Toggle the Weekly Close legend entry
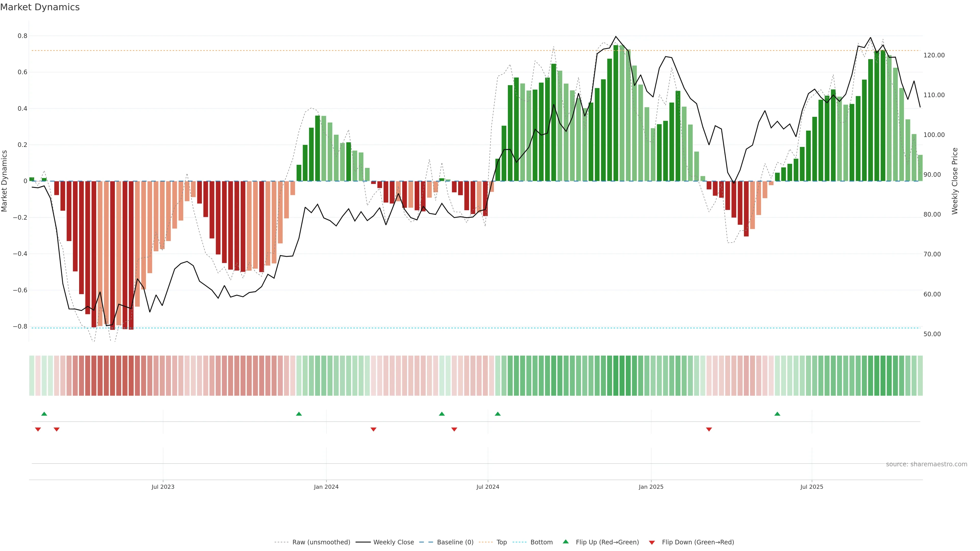Image resolution: width=980 pixels, height=551 pixels. click(393, 542)
